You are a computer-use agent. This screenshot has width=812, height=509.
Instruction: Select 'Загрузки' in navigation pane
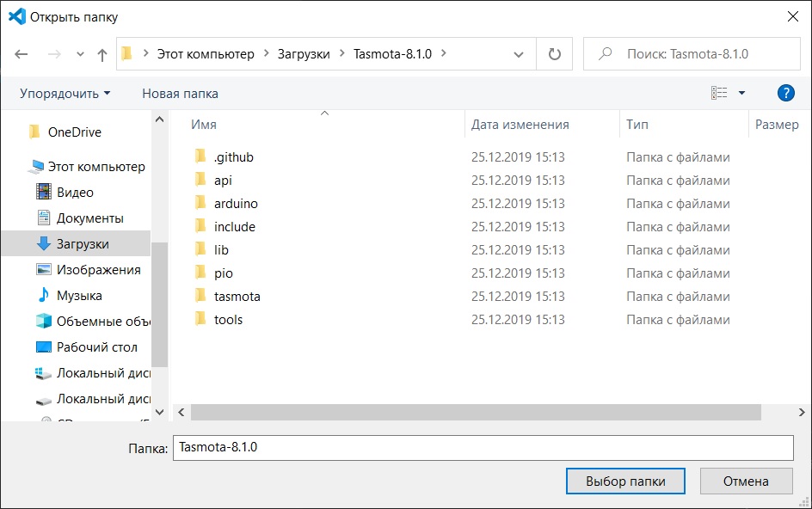(x=83, y=244)
